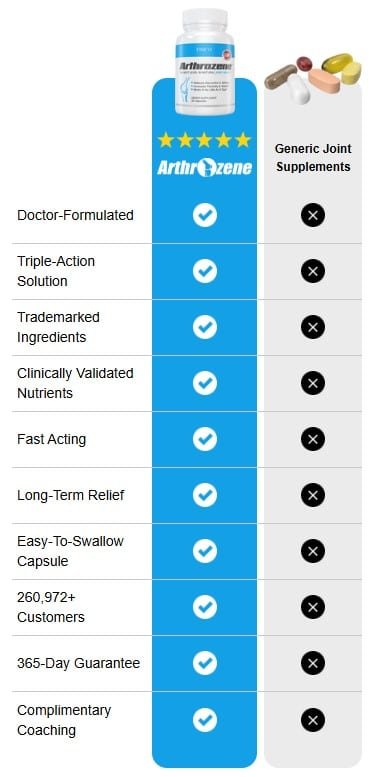Click the Doctor-Formulated blue checkmark icon
Screen dimensions: 369x777
pos(205,215)
